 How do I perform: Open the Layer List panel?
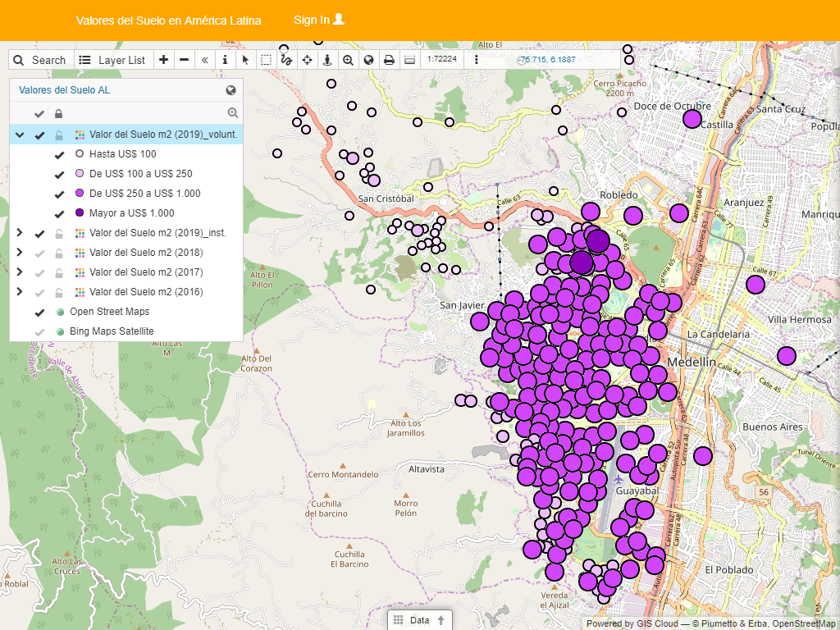point(112,60)
